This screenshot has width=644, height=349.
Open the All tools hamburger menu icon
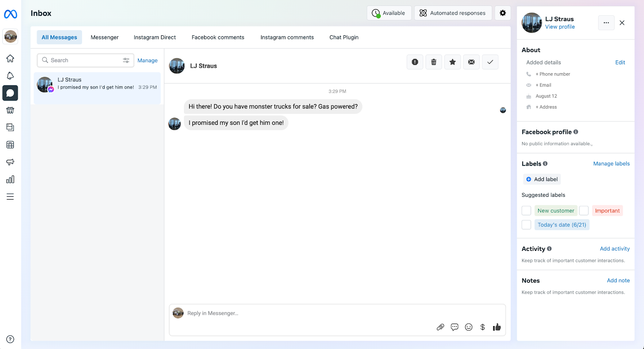[10, 197]
